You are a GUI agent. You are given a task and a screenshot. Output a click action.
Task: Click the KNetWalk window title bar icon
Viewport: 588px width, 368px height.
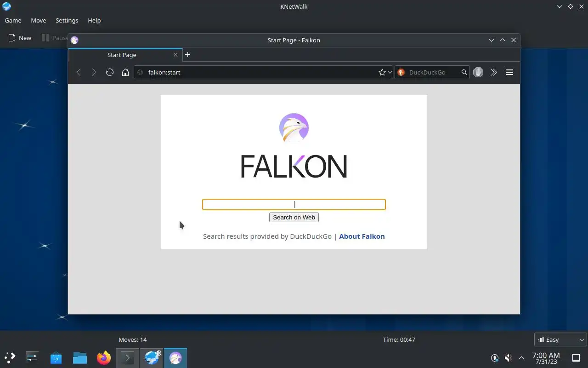tap(6, 6)
